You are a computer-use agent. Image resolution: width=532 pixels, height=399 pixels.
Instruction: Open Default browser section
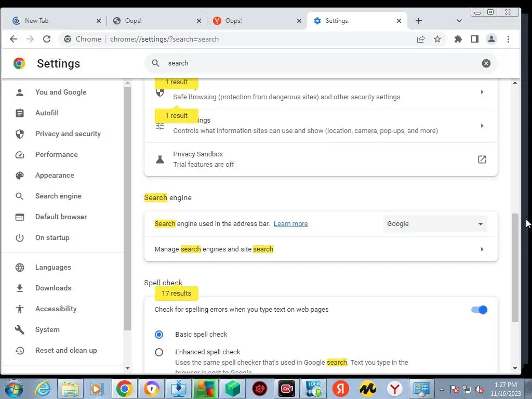click(x=61, y=217)
